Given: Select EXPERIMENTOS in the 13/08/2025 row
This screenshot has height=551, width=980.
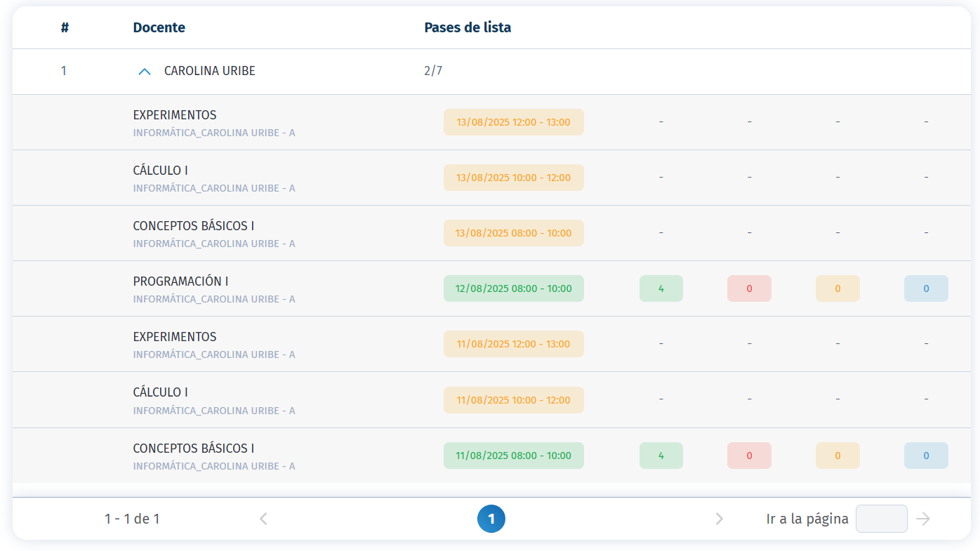Looking at the screenshot, I should pos(175,115).
